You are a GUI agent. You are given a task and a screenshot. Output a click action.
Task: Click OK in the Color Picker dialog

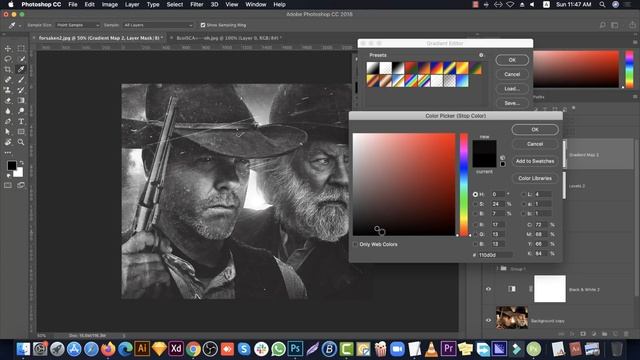pos(535,129)
